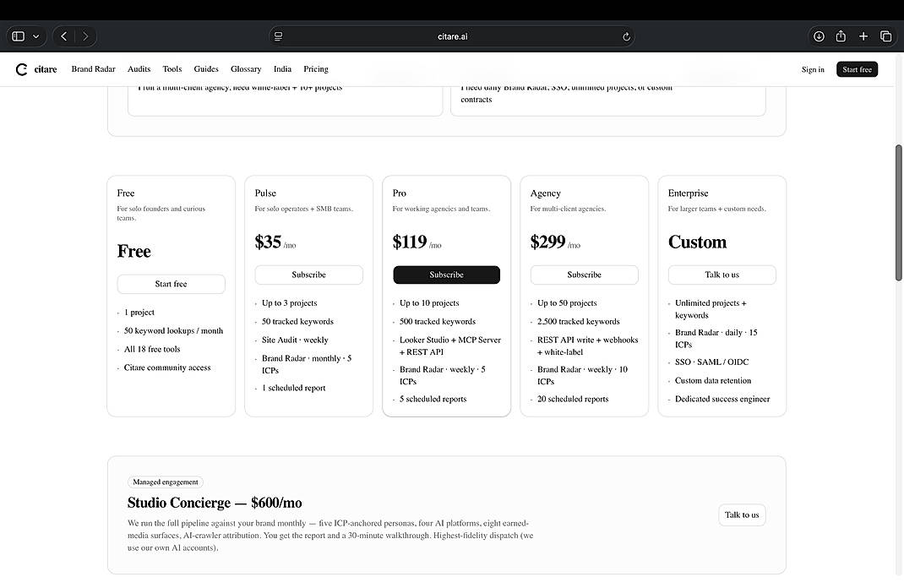This screenshot has height=588, width=904.
Task: Click Start free in the Free plan card
Action: [172, 284]
